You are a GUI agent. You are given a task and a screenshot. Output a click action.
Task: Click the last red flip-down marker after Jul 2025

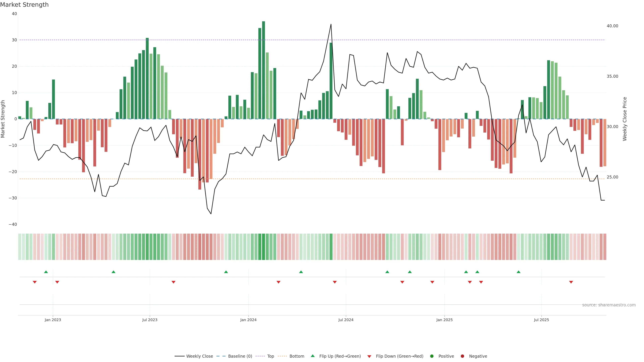click(571, 282)
